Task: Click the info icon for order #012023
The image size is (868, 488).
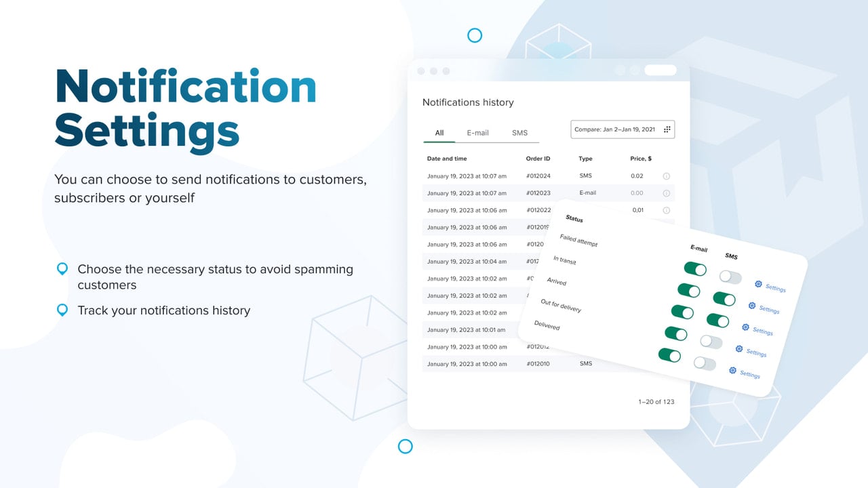Action: coord(666,193)
